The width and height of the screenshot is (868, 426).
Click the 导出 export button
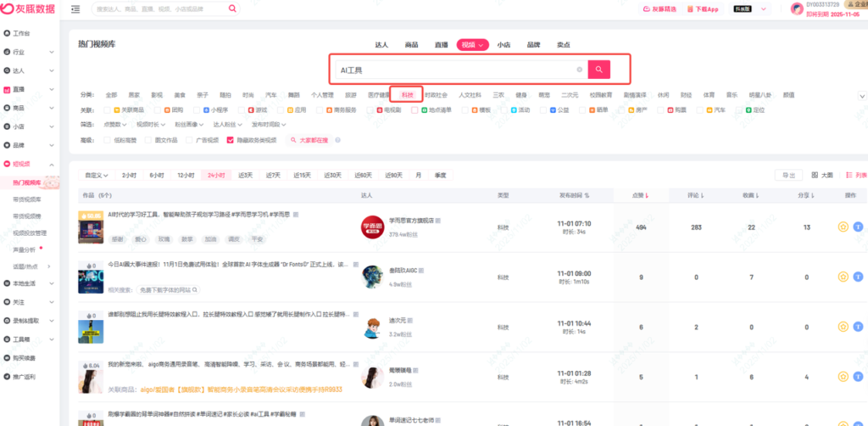point(788,175)
